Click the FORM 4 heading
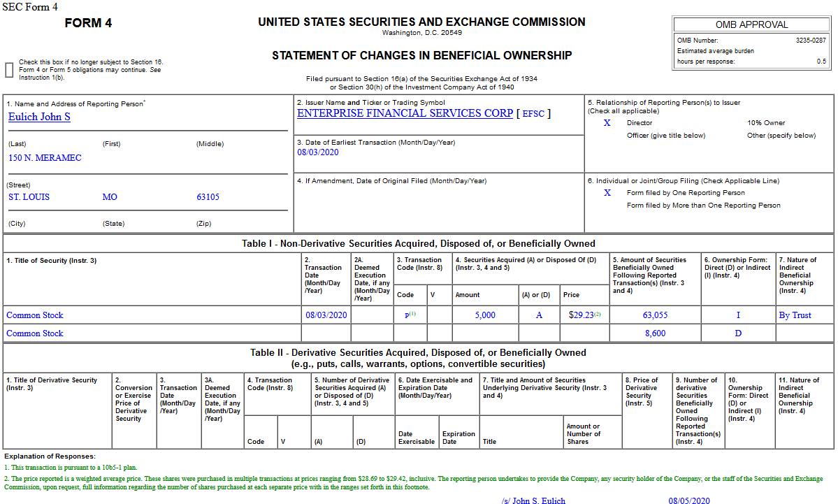 pos(88,23)
